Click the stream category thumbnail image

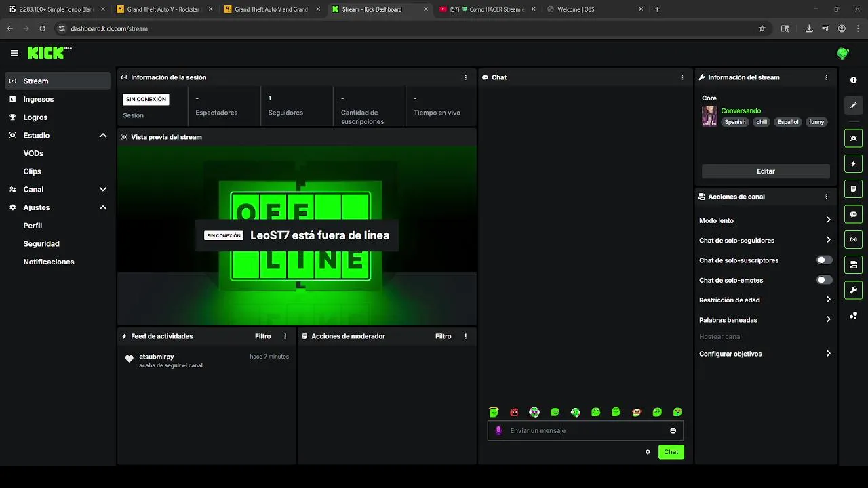pyautogui.click(x=709, y=116)
